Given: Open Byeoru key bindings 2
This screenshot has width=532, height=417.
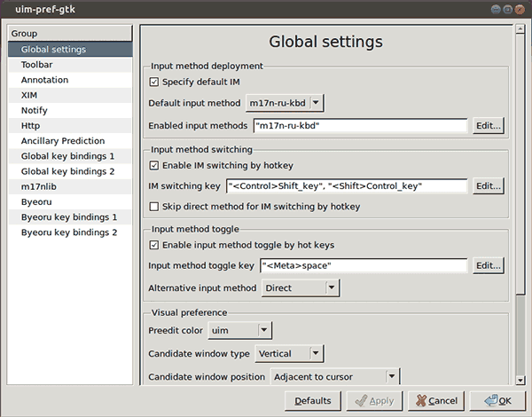Looking at the screenshot, I should [70, 232].
